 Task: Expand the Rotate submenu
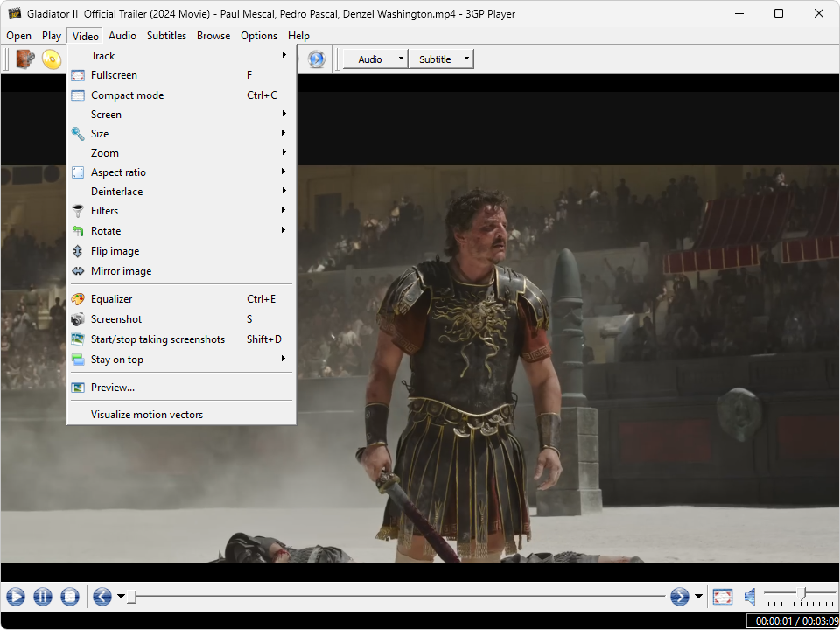(106, 231)
